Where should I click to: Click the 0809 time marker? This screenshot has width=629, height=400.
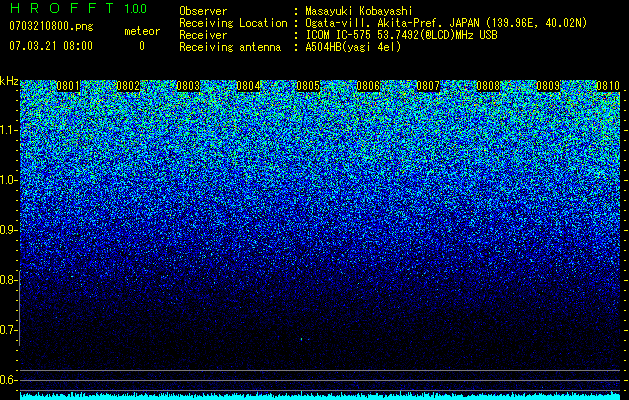[x=548, y=86]
